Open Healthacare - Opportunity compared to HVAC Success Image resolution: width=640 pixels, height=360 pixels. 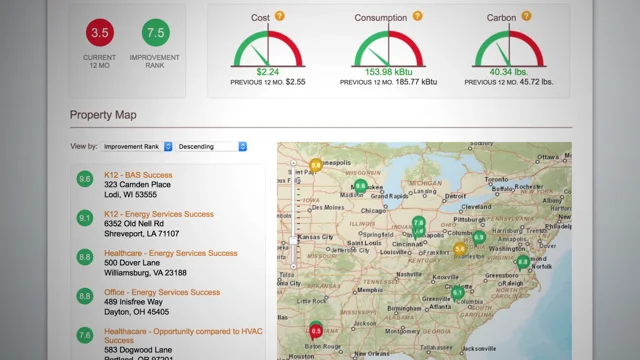pos(183,336)
